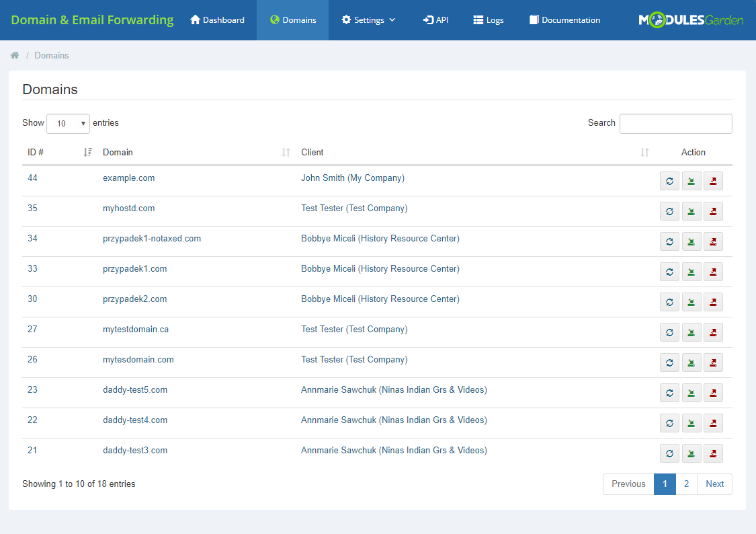Click red icon in daddy-test5.com row
756x534 pixels.
tap(713, 393)
